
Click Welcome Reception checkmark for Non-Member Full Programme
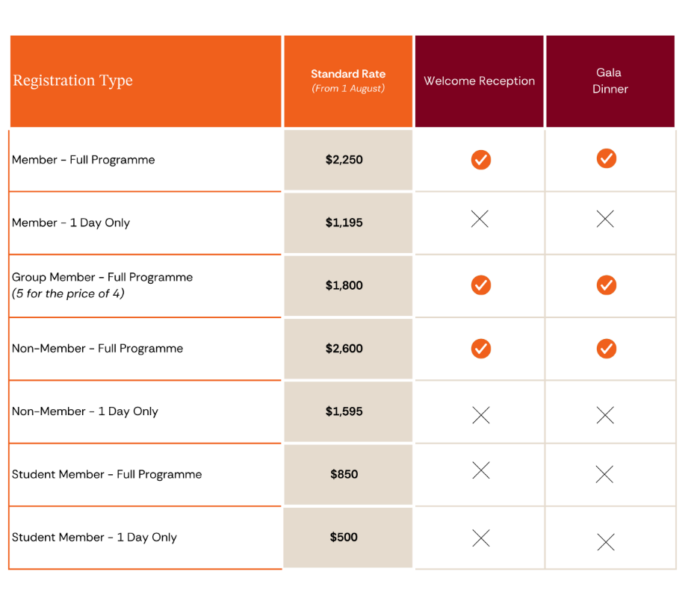(x=481, y=349)
